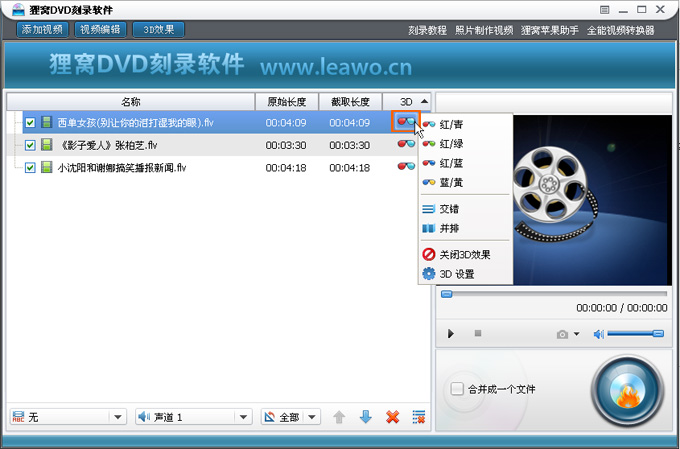Open the 全部 dropdown arrow
Image resolution: width=680 pixels, height=449 pixels.
pyautogui.click(x=312, y=417)
